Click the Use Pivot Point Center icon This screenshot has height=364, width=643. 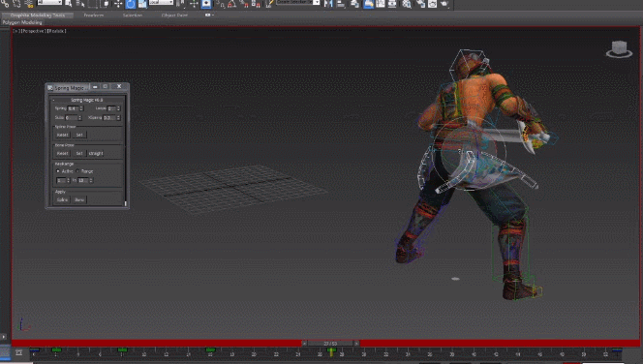pos(180,4)
